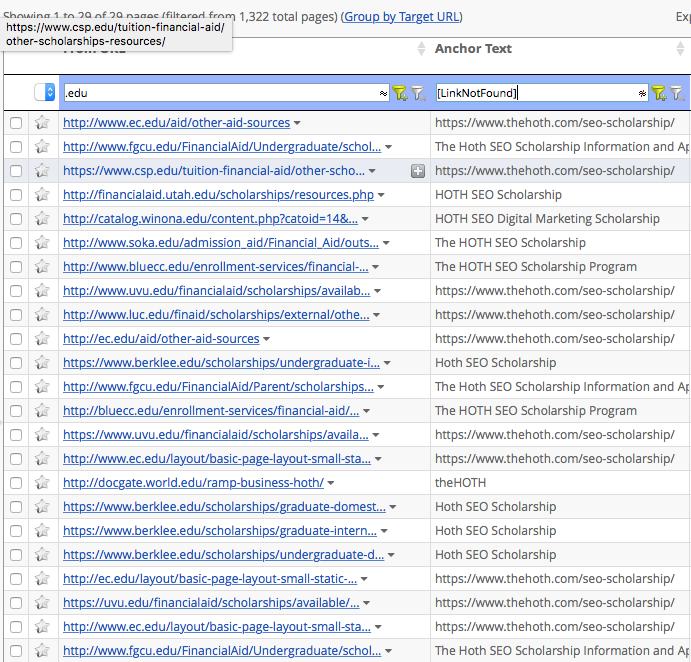Image resolution: width=691 pixels, height=662 pixels.
Task: Star the www.csp.edu row
Action: pyautogui.click(x=42, y=171)
